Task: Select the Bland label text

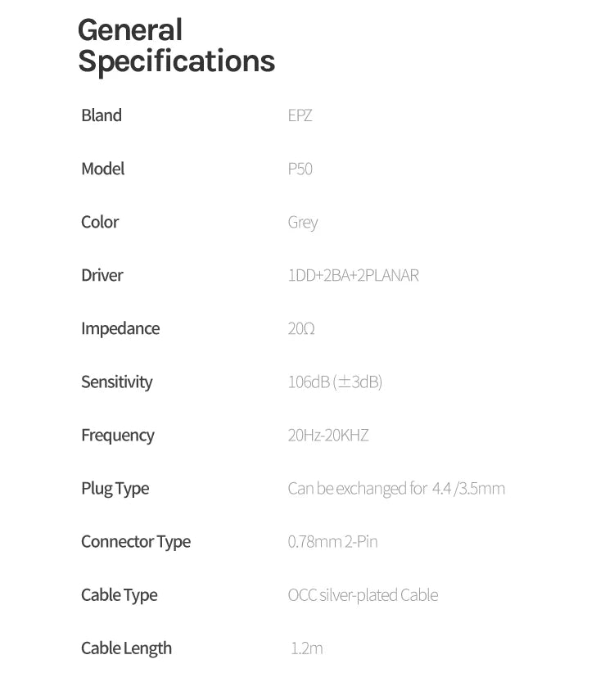Action: tap(102, 115)
